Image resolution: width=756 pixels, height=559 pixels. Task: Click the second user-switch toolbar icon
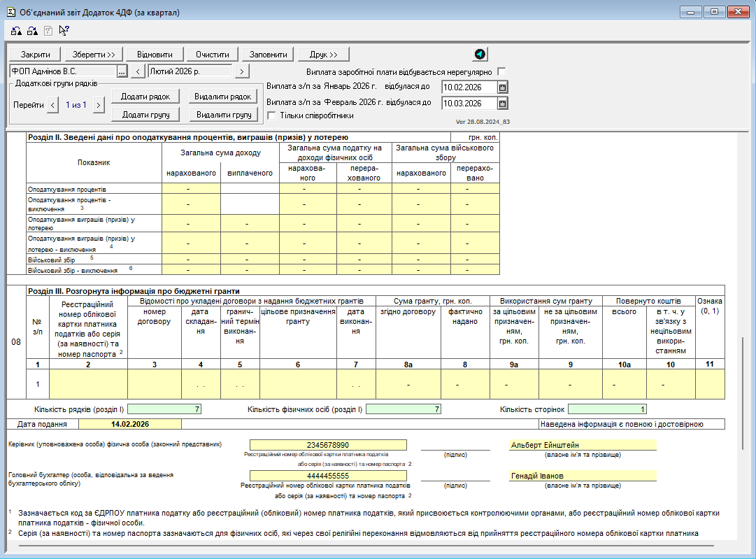click(x=32, y=31)
